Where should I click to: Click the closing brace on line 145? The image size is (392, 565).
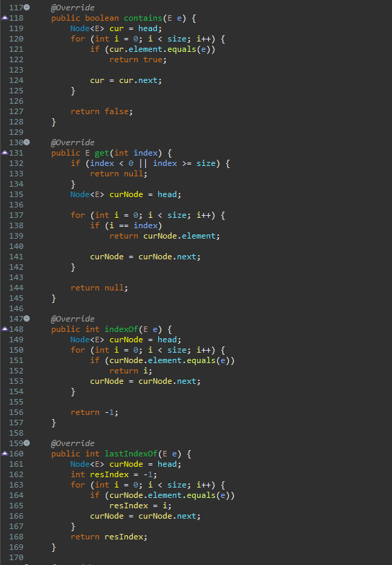pyautogui.click(x=54, y=298)
